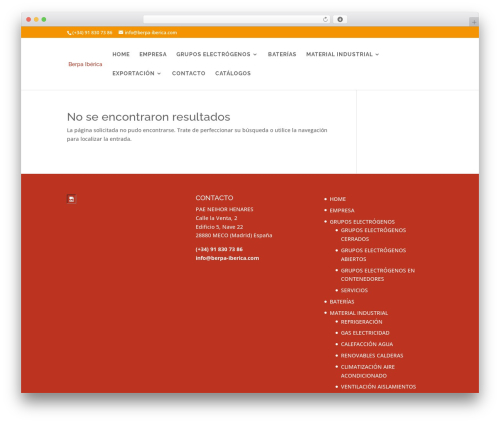Open footer link Calefacción Agua
The height and width of the screenshot is (423, 500).
(x=367, y=344)
